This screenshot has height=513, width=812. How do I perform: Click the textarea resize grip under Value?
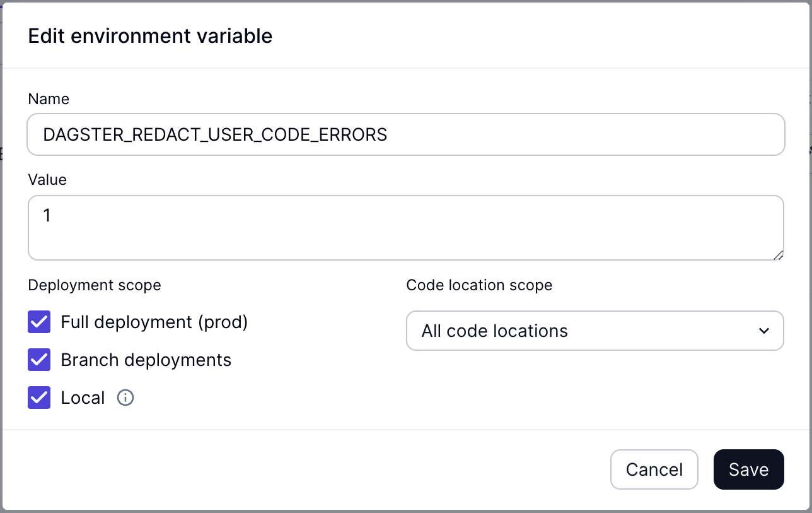point(779,255)
